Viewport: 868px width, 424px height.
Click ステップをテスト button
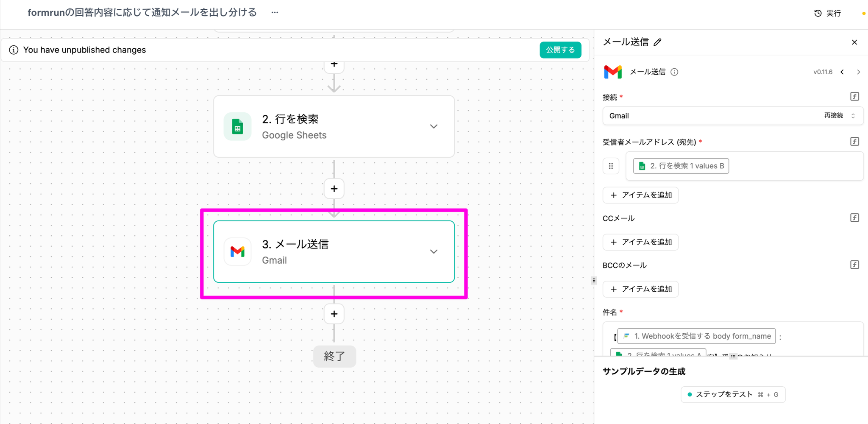click(x=733, y=394)
